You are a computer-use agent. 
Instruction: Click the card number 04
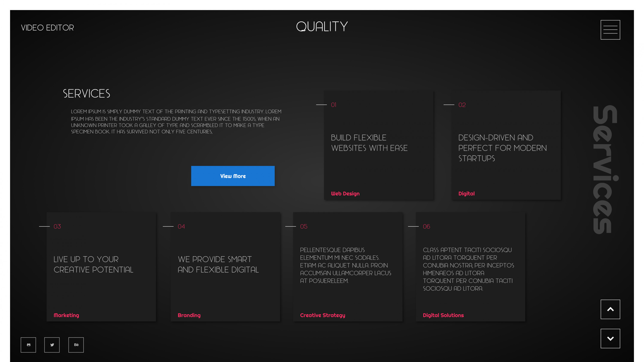[x=181, y=226]
